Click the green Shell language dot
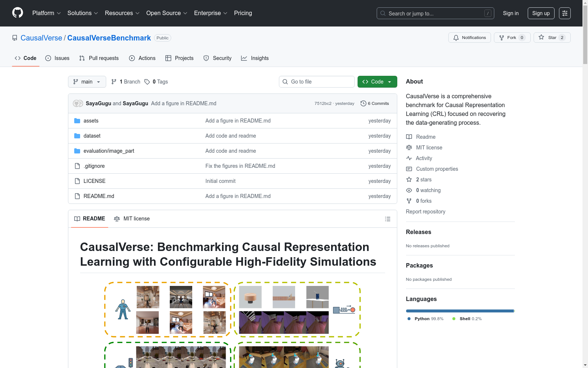Image resolution: width=588 pixels, height=368 pixels. (454, 319)
